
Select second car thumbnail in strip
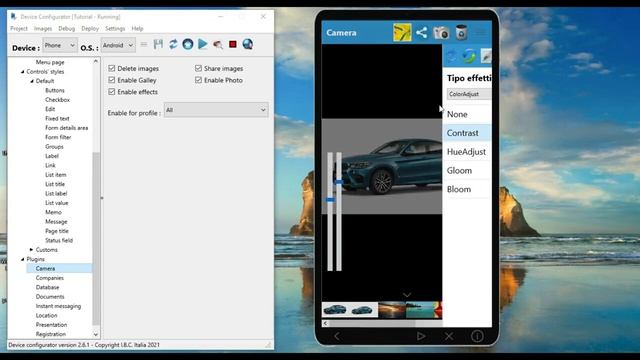(x=364, y=310)
